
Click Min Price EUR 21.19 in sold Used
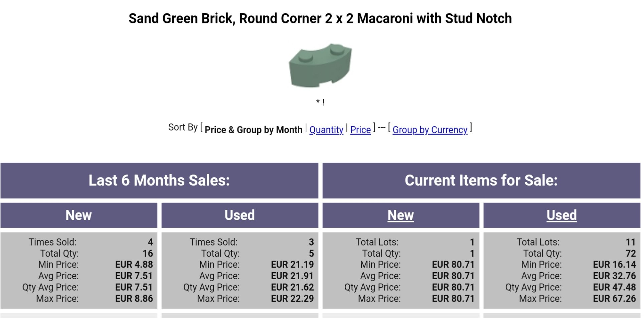[292, 265]
